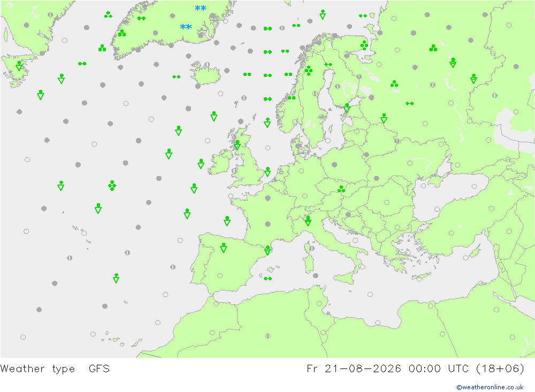This screenshot has height=392, width=535.
Task: Click the grey cloud symbol south of Sardinia
Action: click(316, 275)
